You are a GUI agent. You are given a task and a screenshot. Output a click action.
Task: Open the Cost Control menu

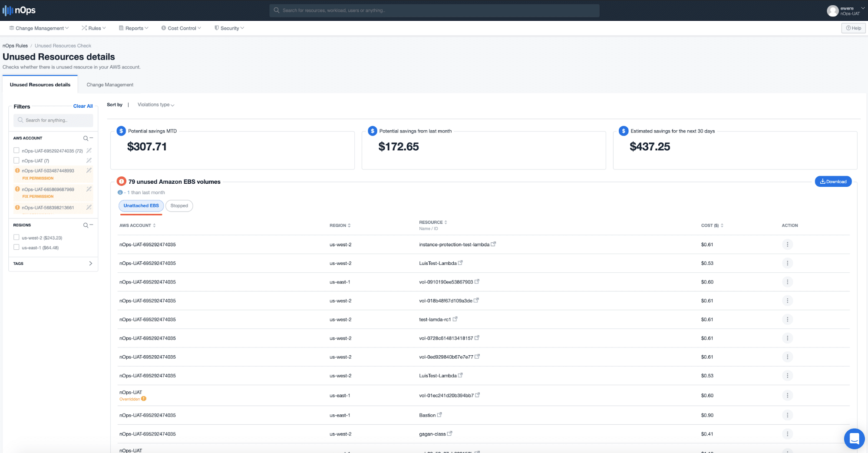(182, 28)
